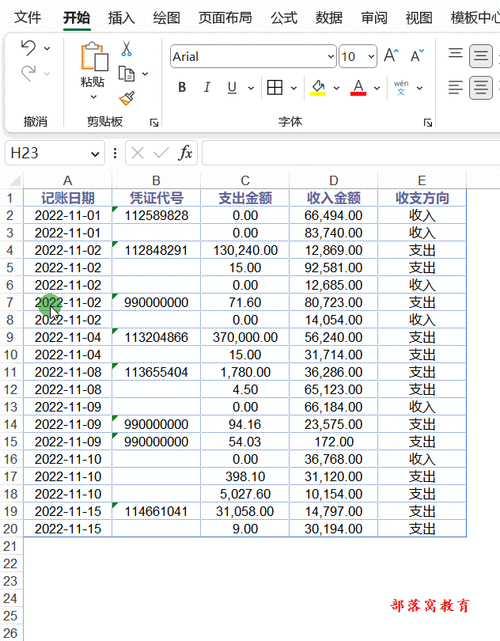The width and height of the screenshot is (500, 641).
Task: Increase font size with large A
Action: point(391,56)
